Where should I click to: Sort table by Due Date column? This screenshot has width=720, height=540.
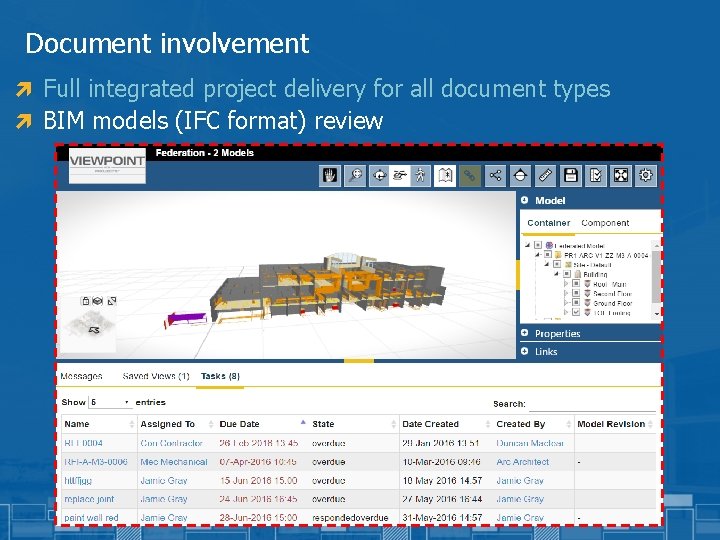point(262,424)
